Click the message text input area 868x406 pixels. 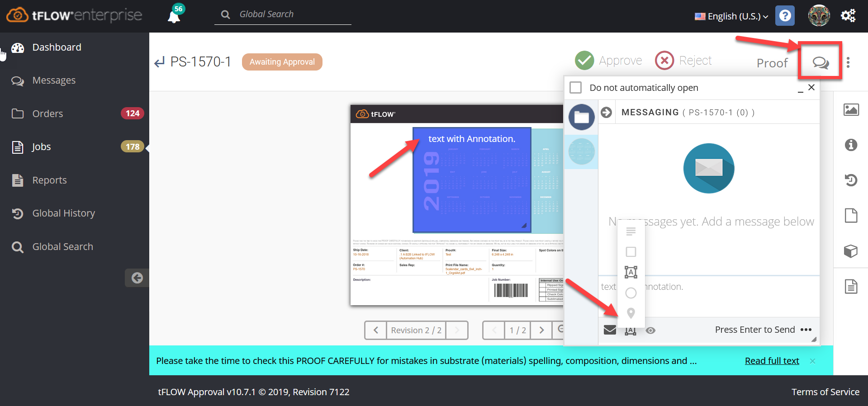pyautogui.click(x=709, y=297)
